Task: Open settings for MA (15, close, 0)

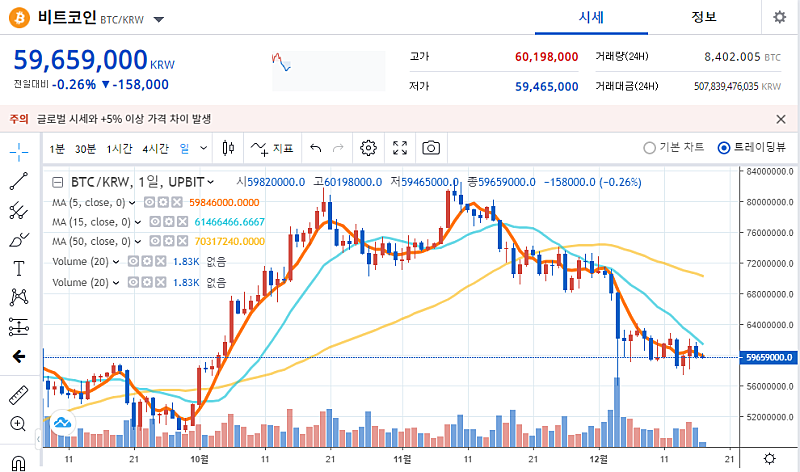Action: click(168, 222)
